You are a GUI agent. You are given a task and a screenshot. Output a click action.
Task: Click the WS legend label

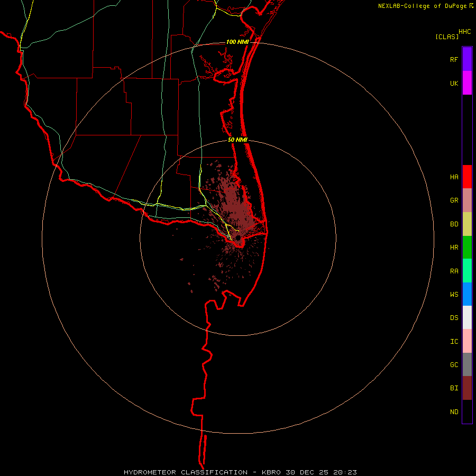coord(454,295)
